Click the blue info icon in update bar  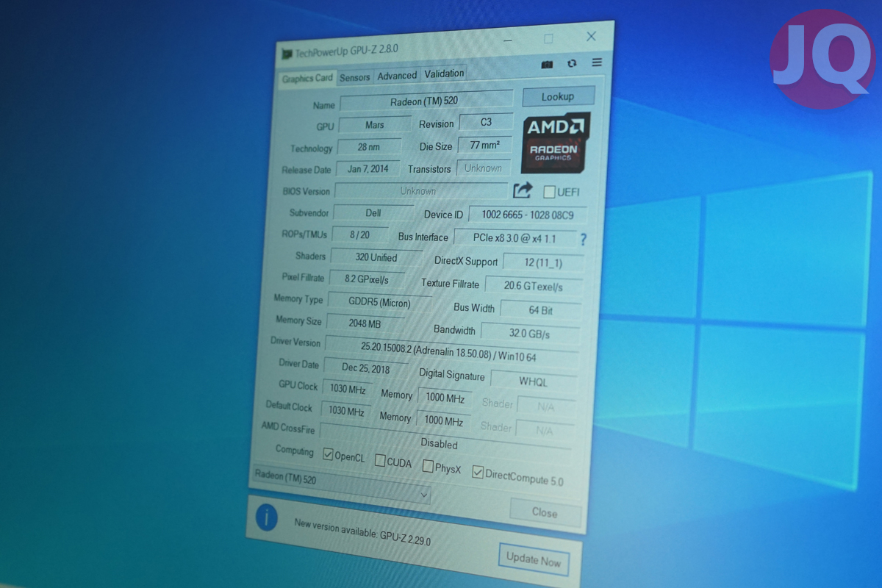[x=266, y=517]
